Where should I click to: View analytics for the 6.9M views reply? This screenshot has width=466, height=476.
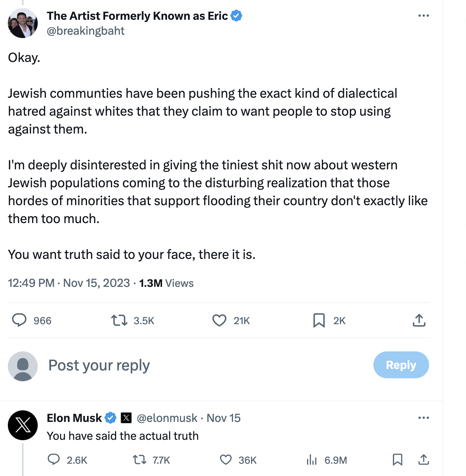[311, 460]
